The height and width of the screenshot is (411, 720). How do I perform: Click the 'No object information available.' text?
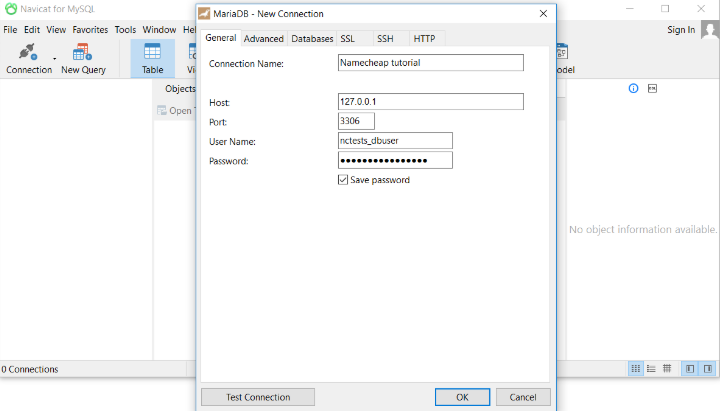click(x=642, y=230)
